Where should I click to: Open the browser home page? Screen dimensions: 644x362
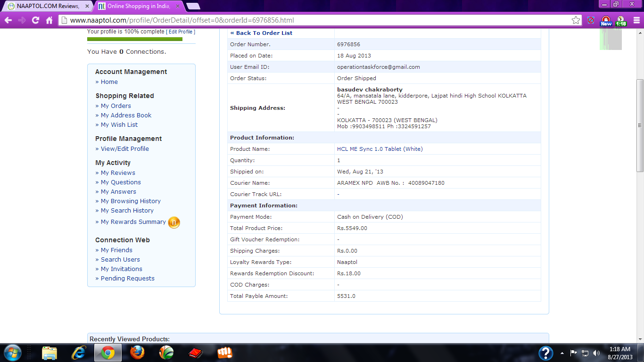point(49,20)
